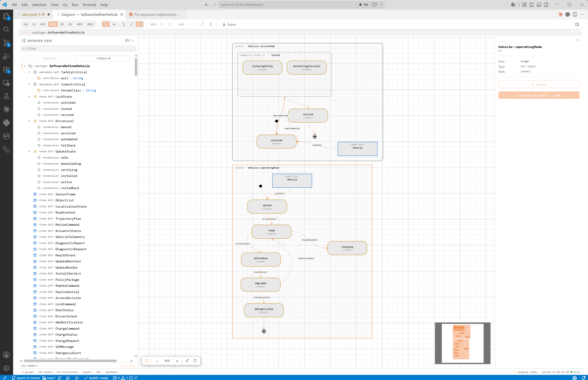Select the emergencyStop state node

point(264,310)
